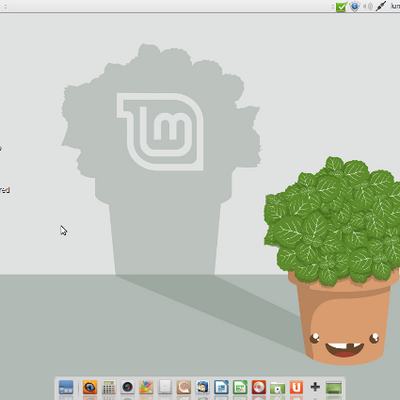Open the green drawer terminal icon
Image resolution: width=400 pixels, height=400 pixels.
tap(334, 387)
